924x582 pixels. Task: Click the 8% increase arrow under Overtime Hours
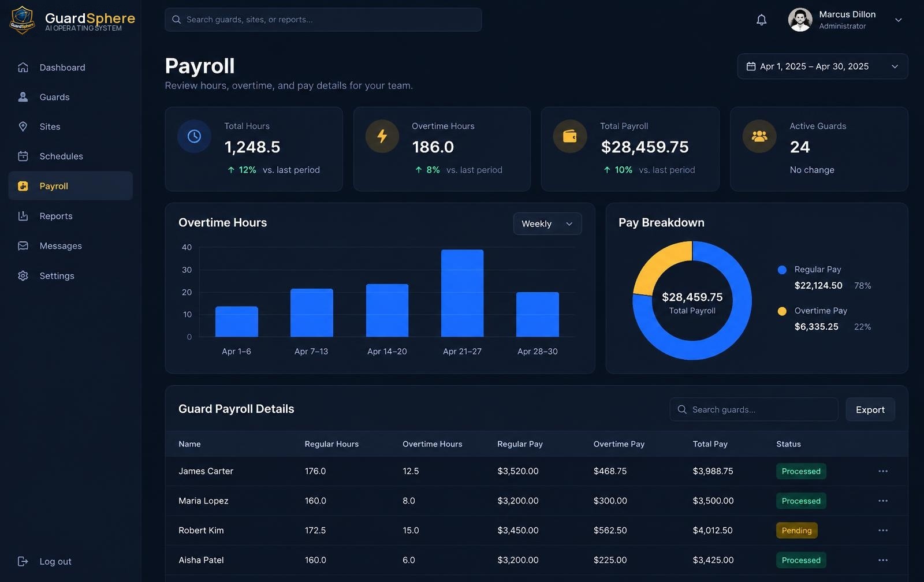tap(419, 170)
